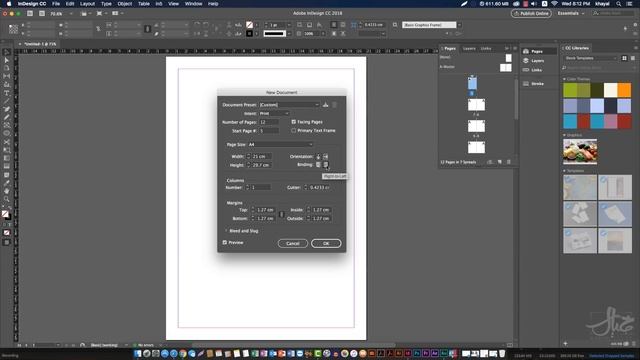
Task: Click the Number of Pages input field
Action: 269,122
